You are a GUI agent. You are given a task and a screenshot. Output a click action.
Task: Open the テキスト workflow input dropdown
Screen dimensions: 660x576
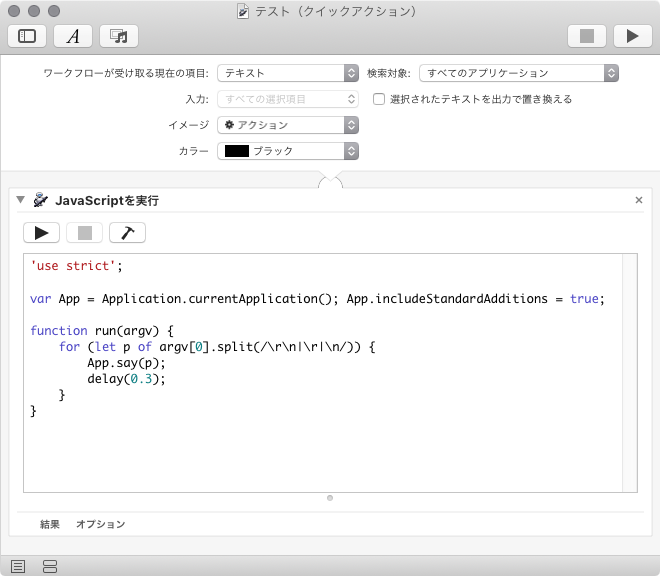(x=288, y=73)
